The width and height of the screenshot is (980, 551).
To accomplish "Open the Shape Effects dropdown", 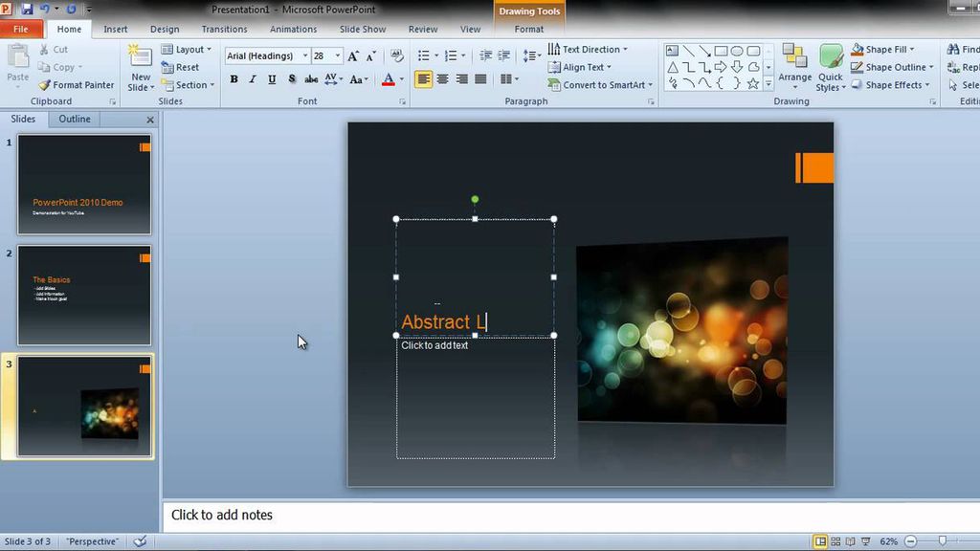I will (x=891, y=85).
